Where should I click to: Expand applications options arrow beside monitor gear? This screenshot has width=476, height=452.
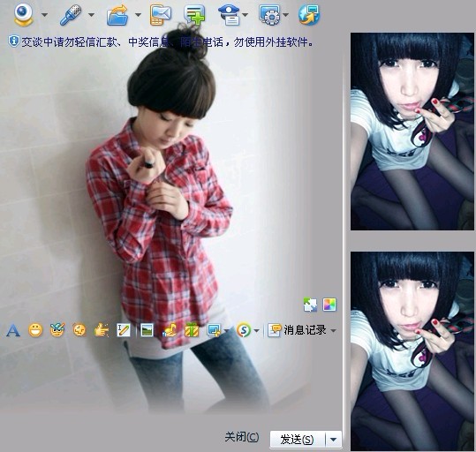[285, 15]
